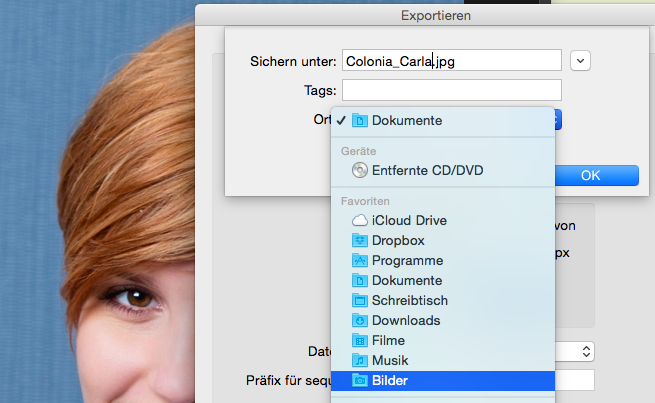
Task: Select Dropbox as destination
Action: (443, 240)
